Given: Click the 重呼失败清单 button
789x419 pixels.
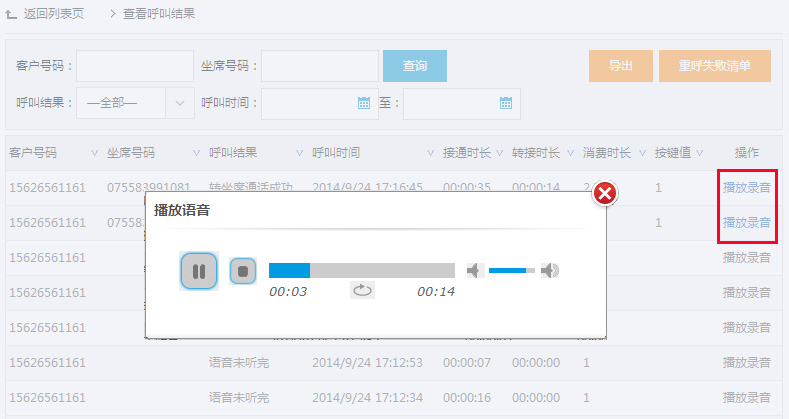Looking at the screenshot, I should [x=714, y=66].
